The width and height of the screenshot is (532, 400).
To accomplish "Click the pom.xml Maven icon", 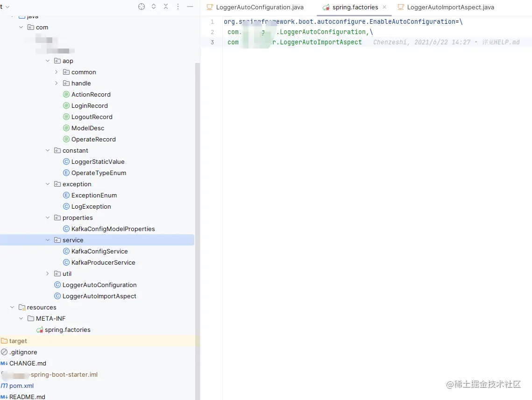I will (4, 385).
